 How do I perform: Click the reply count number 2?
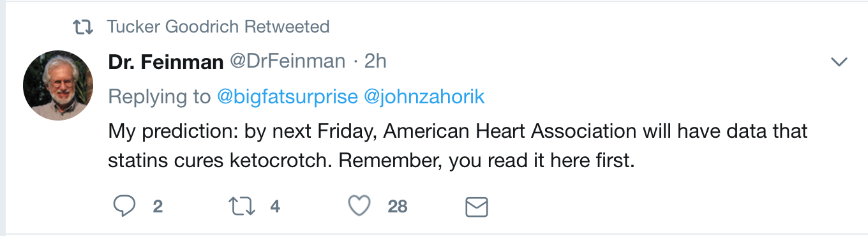coord(158,206)
